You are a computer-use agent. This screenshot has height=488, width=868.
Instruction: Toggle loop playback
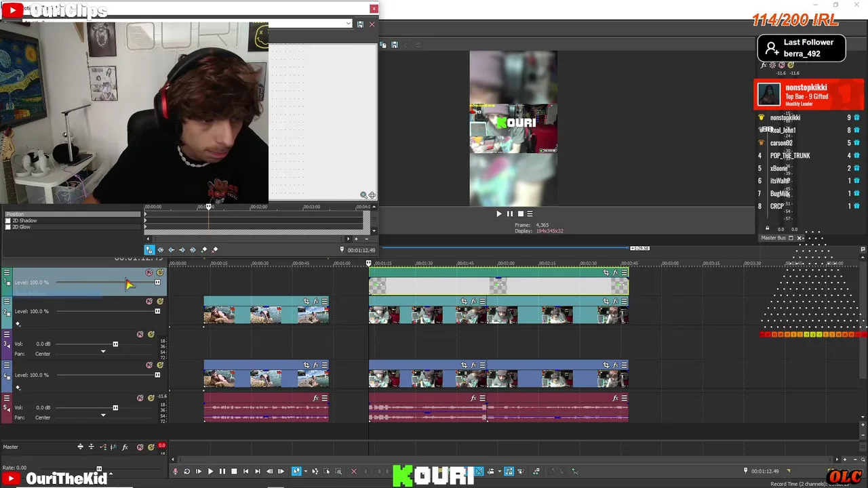(187, 471)
